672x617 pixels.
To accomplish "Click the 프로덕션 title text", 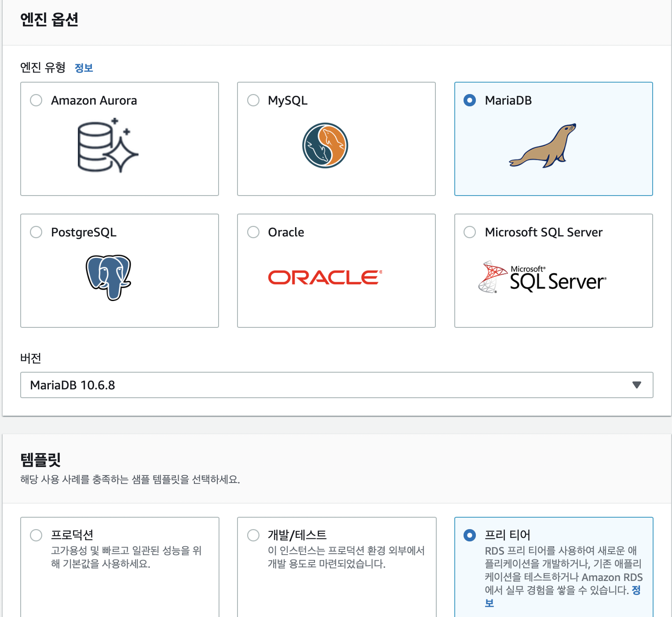I will [72, 535].
